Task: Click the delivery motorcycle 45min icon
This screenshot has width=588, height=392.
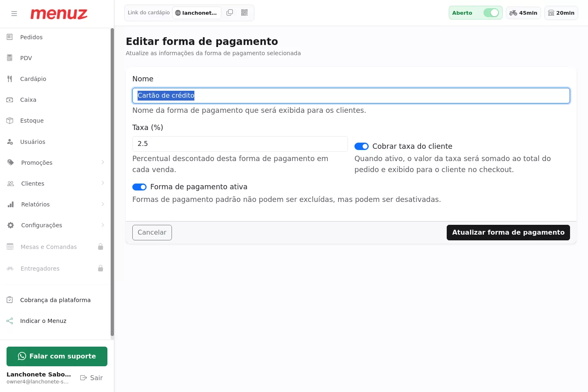Action: click(513, 13)
